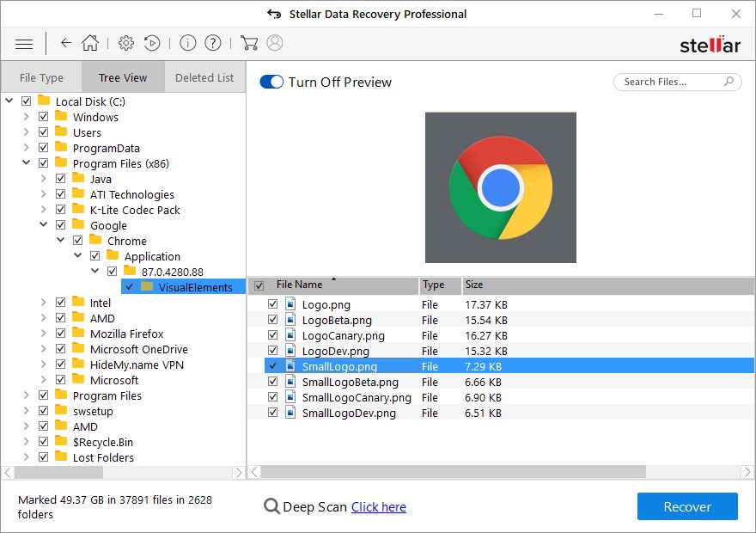Image resolution: width=756 pixels, height=533 pixels.
Task: Uncheck the Chrome folder checkbox
Action: 78,240
